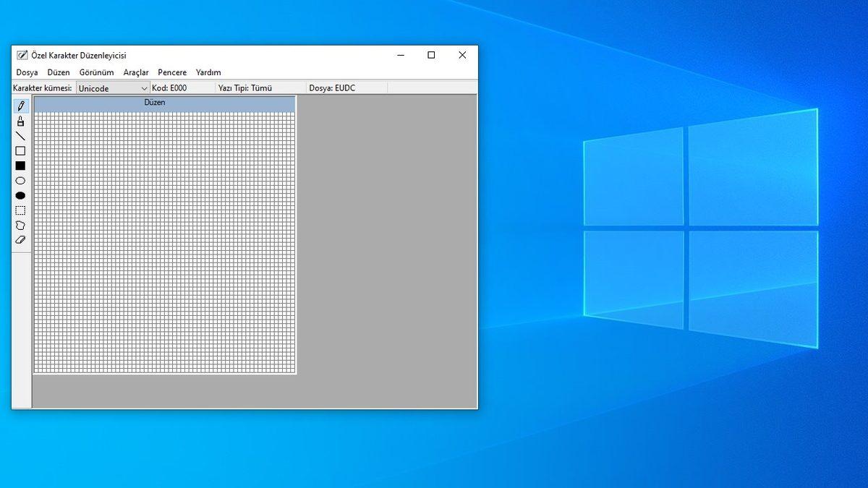Open the Düzen menu

click(x=59, y=72)
